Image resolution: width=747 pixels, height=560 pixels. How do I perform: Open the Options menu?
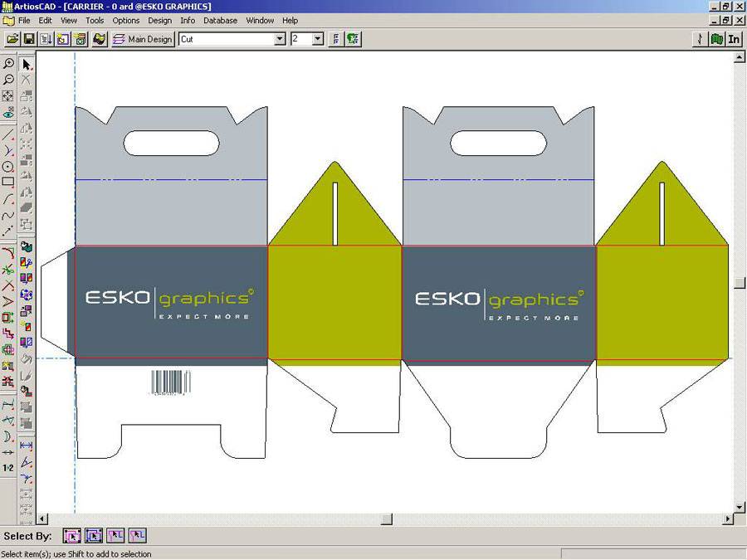coord(126,21)
